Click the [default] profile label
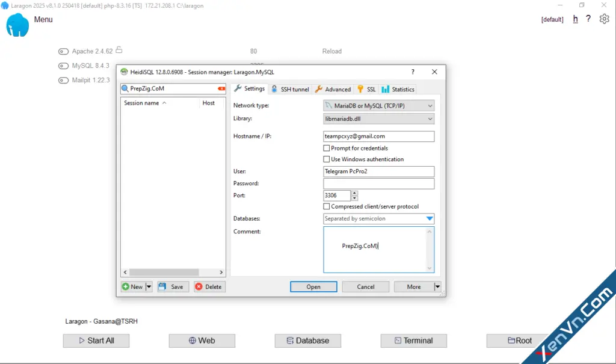616x364 pixels. point(552,19)
